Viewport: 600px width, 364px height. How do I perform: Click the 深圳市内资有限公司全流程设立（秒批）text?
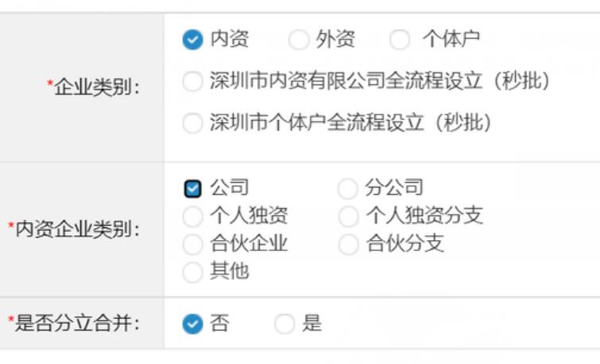point(380,81)
